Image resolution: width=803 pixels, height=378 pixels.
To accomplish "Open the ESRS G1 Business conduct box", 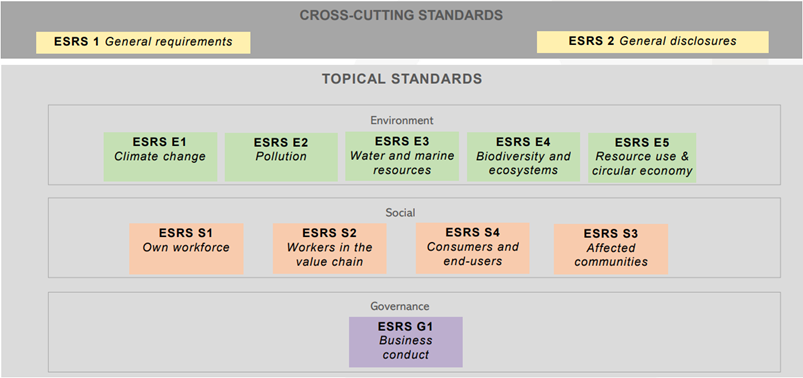I will click(x=406, y=342).
